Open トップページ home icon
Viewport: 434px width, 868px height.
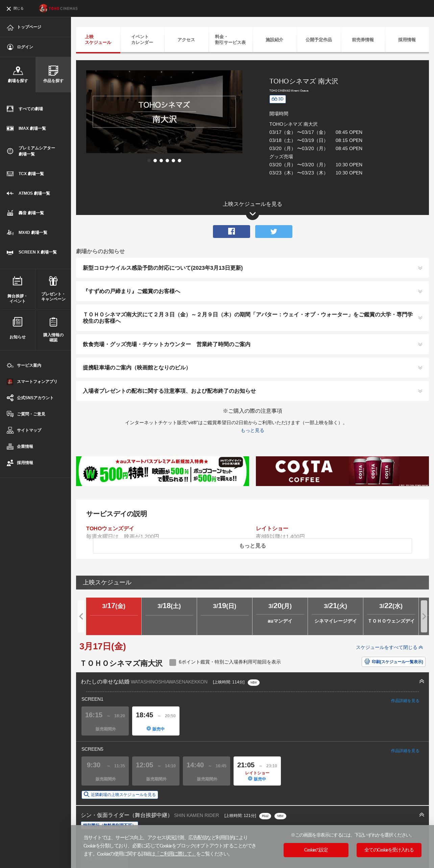point(10,27)
